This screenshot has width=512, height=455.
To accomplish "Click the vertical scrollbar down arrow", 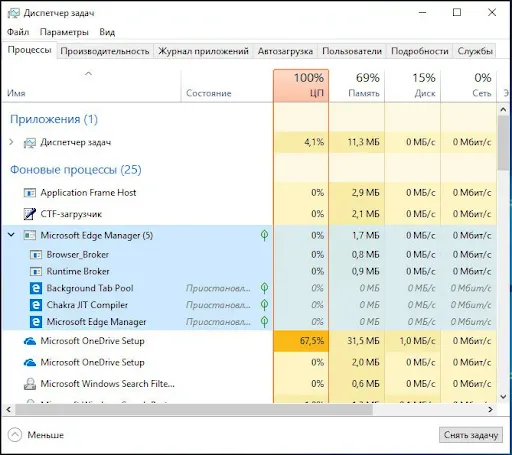I will 503,397.
